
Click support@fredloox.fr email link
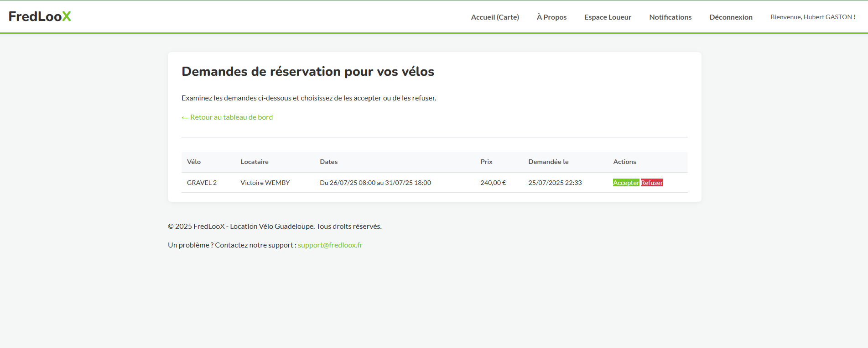330,245
